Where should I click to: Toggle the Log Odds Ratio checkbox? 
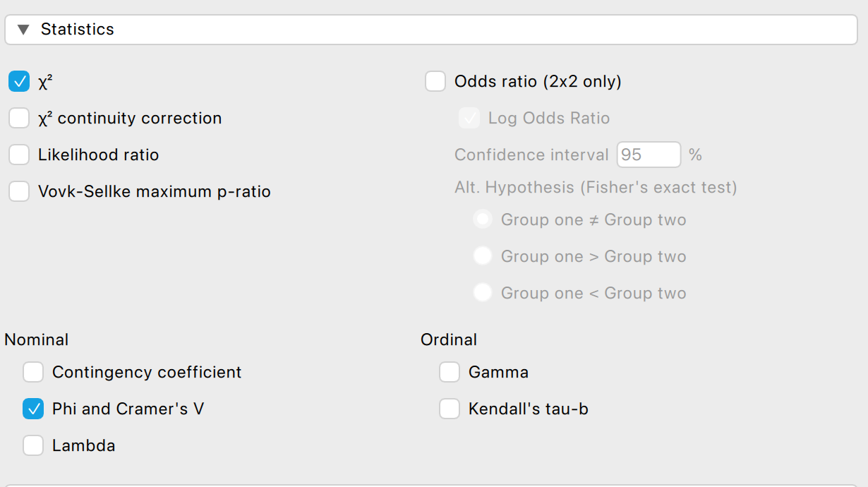point(469,119)
